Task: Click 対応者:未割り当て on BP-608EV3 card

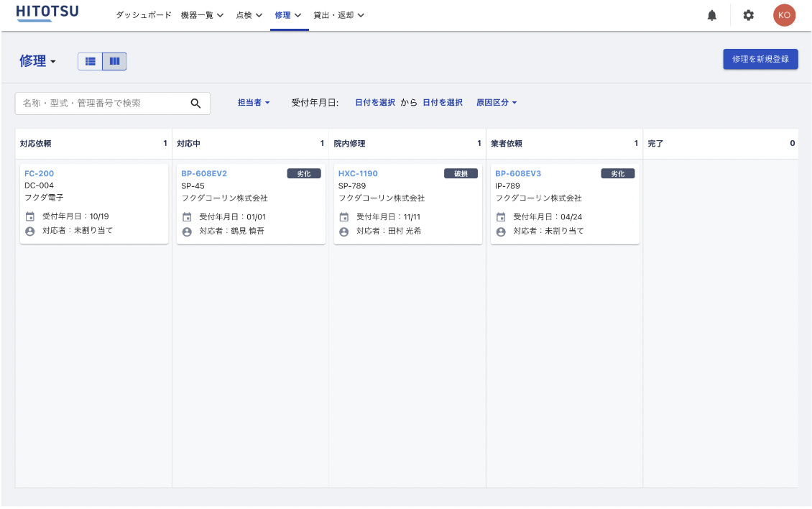Action: [x=548, y=231]
